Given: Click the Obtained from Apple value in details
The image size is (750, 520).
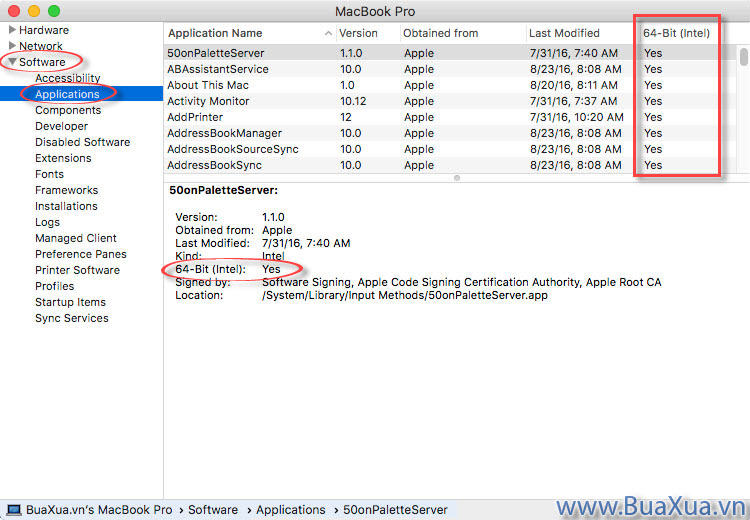Looking at the screenshot, I should coord(277,230).
